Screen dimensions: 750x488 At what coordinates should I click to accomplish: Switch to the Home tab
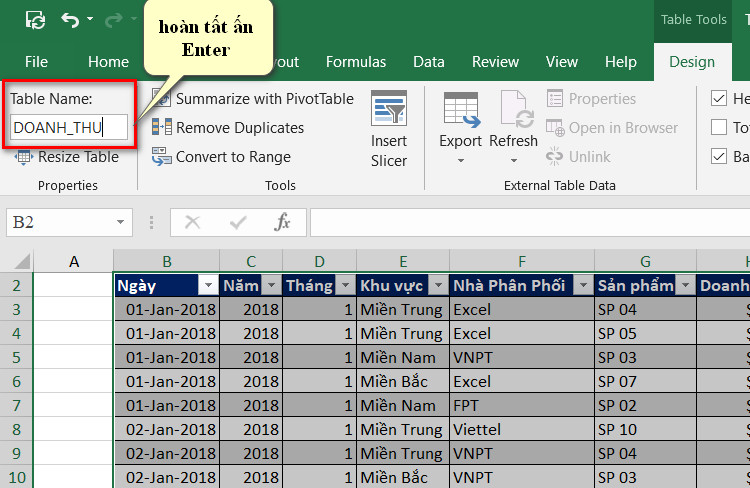click(109, 62)
